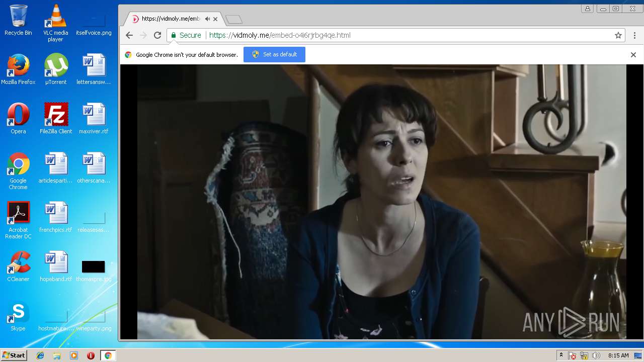Click the video player to pause playback
The height and width of the screenshot is (362, 644).
[381, 202]
